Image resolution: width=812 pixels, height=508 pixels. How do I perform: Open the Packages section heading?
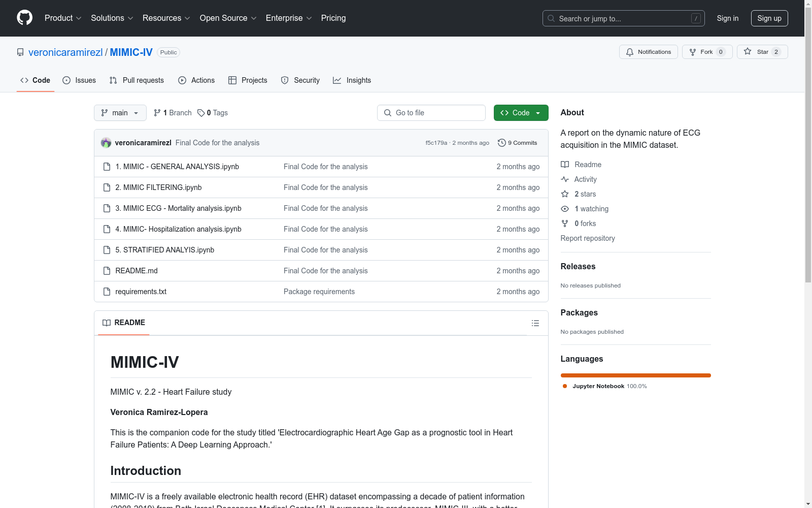click(579, 312)
